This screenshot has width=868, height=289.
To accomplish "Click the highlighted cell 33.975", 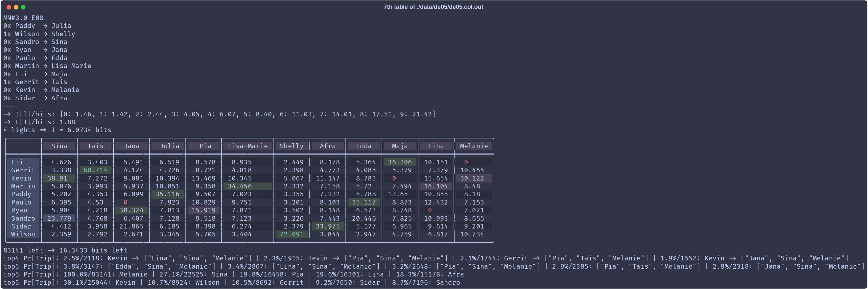I will tap(328, 226).
